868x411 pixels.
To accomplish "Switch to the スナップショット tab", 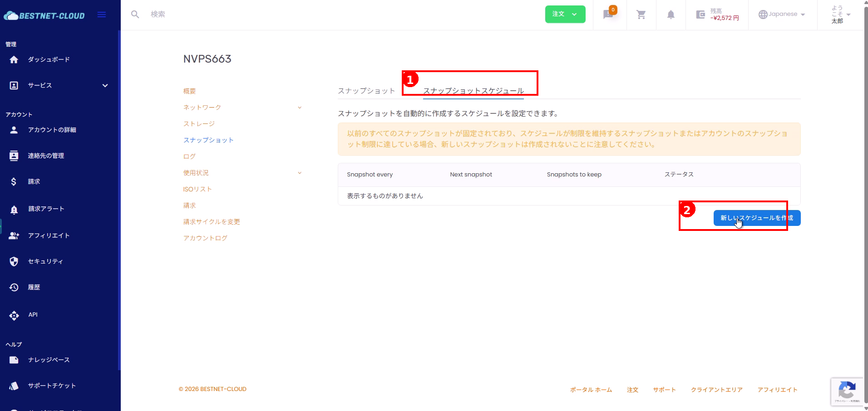I will pyautogui.click(x=366, y=91).
